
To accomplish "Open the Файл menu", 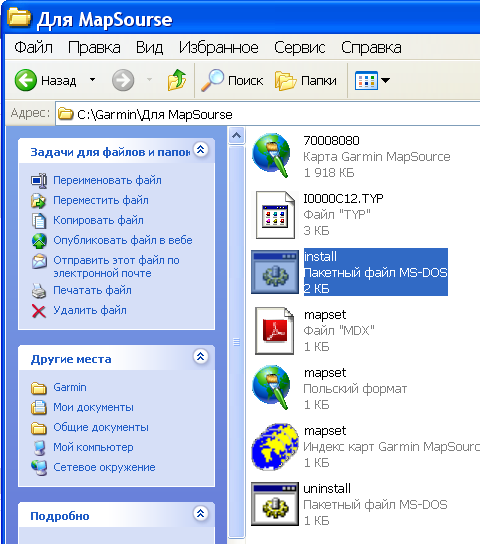I will pos(33,48).
